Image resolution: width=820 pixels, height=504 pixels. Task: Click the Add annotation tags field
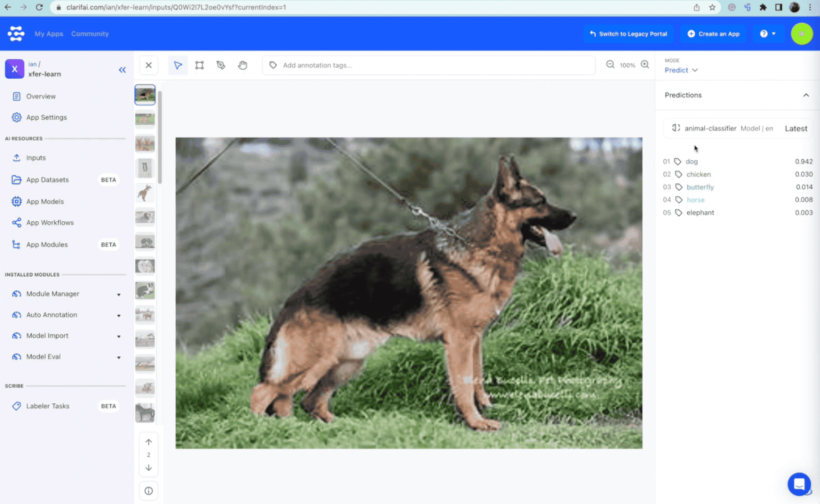click(428, 65)
